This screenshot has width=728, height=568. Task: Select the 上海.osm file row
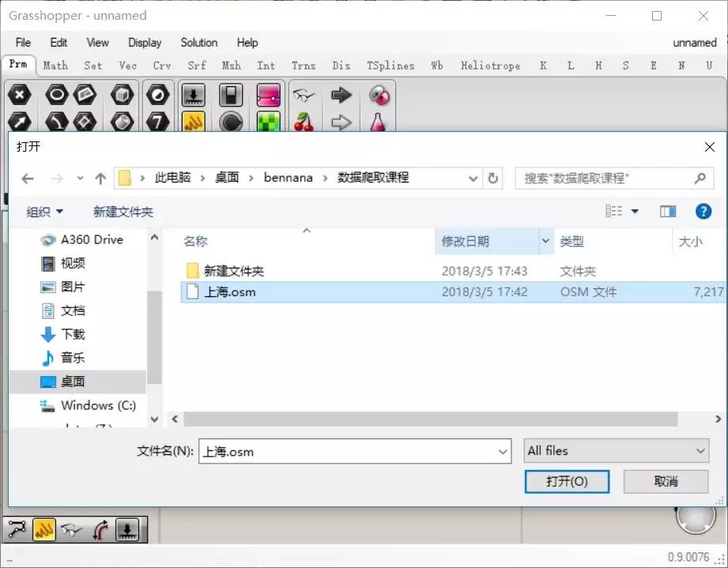tap(453, 292)
